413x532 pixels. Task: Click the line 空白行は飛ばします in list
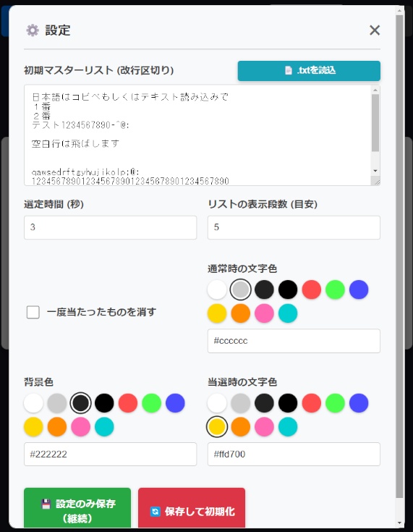point(75,144)
